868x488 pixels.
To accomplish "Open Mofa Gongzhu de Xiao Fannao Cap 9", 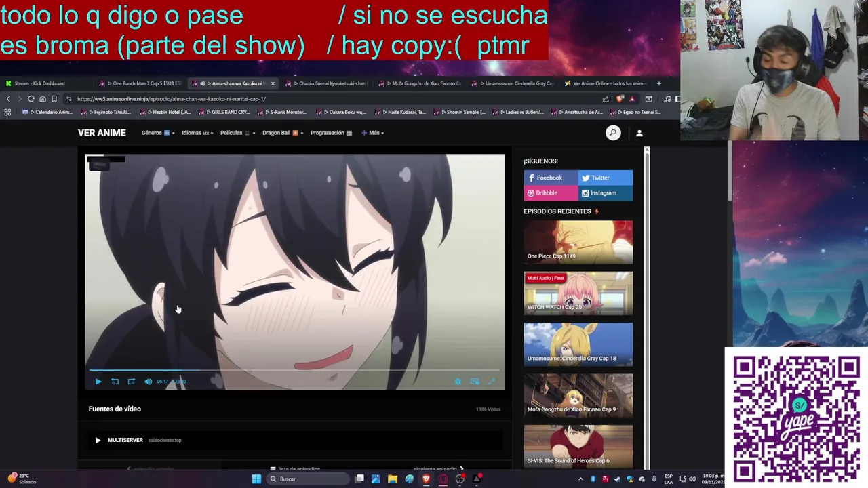I will pos(578,396).
